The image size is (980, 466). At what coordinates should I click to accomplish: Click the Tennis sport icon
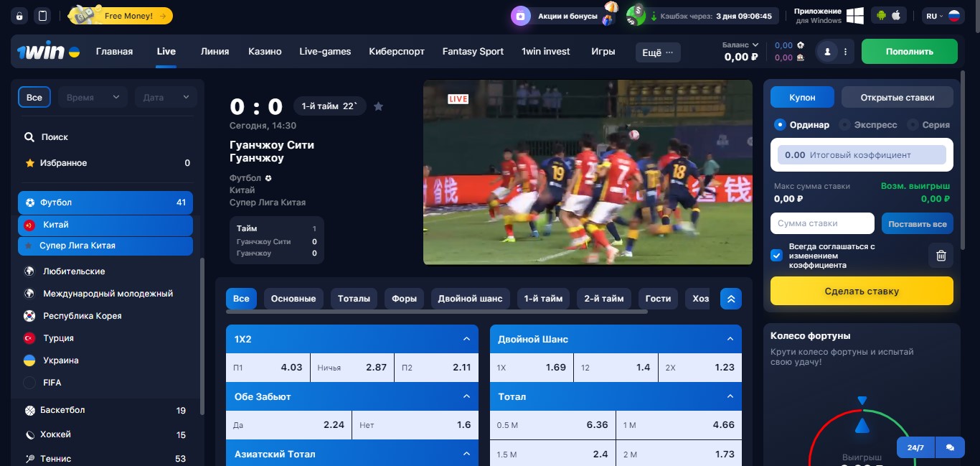click(29, 459)
